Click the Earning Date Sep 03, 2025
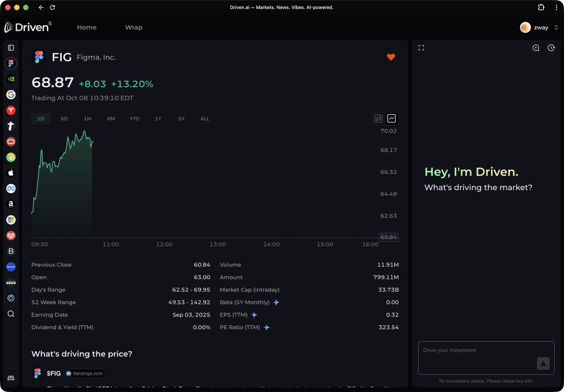564x392 pixels. 191,315
